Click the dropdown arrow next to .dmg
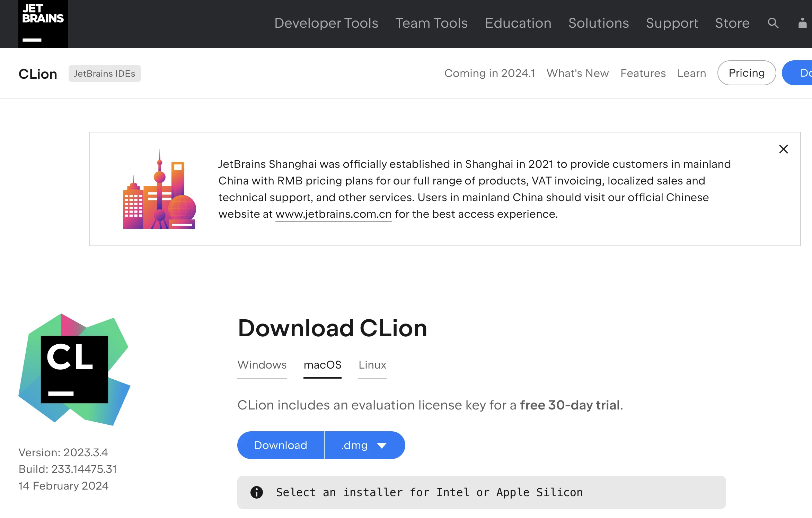Viewport: 812px width, 518px height. tap(383, 445)
